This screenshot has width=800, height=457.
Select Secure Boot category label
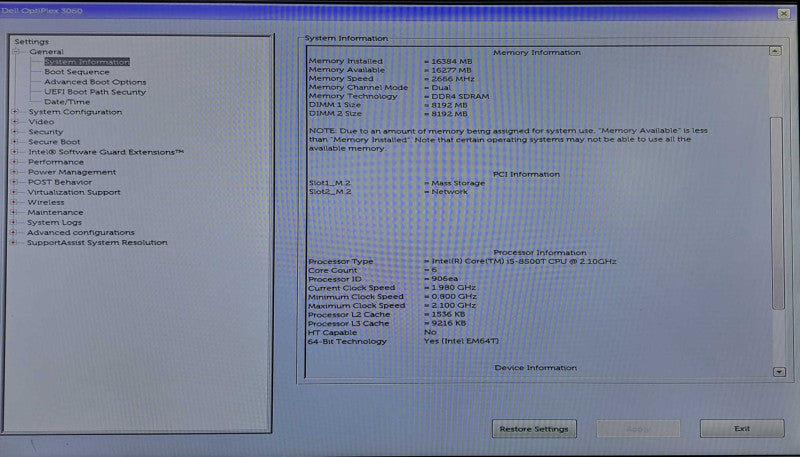[x=54, y=142]
